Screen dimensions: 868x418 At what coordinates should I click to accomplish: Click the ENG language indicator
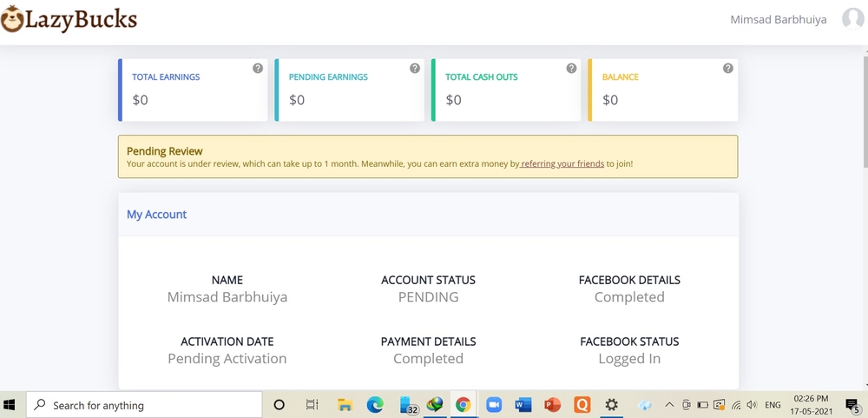click(x=773, y=405)
